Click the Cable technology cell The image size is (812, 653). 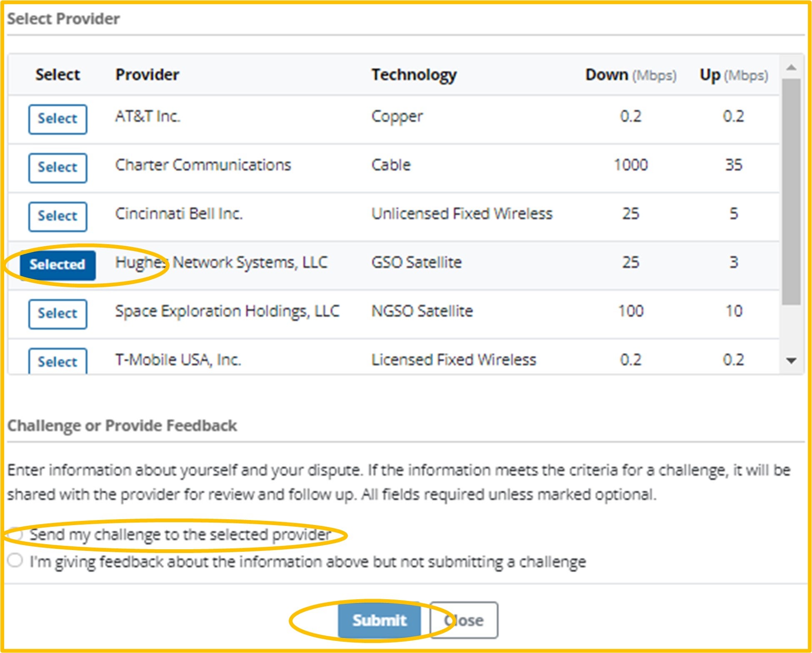click(x=391, y=165)
